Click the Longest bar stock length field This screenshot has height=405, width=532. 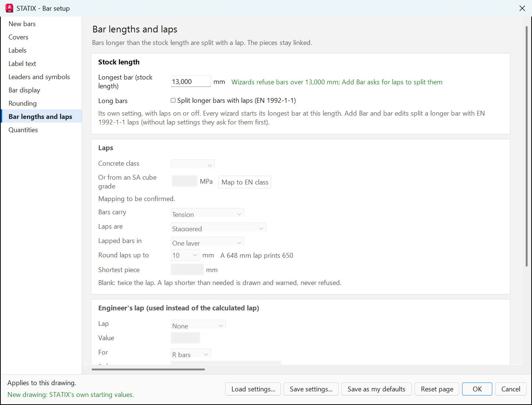tap(191, 81)
